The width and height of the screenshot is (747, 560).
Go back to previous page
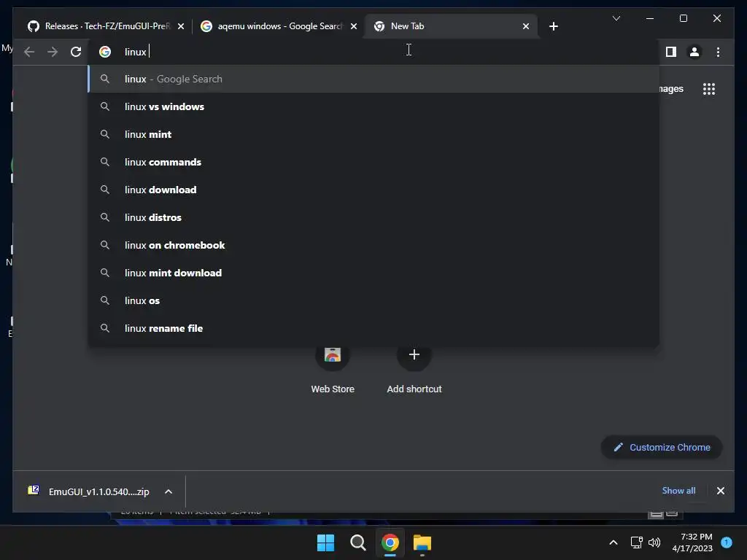coord(29,52)
